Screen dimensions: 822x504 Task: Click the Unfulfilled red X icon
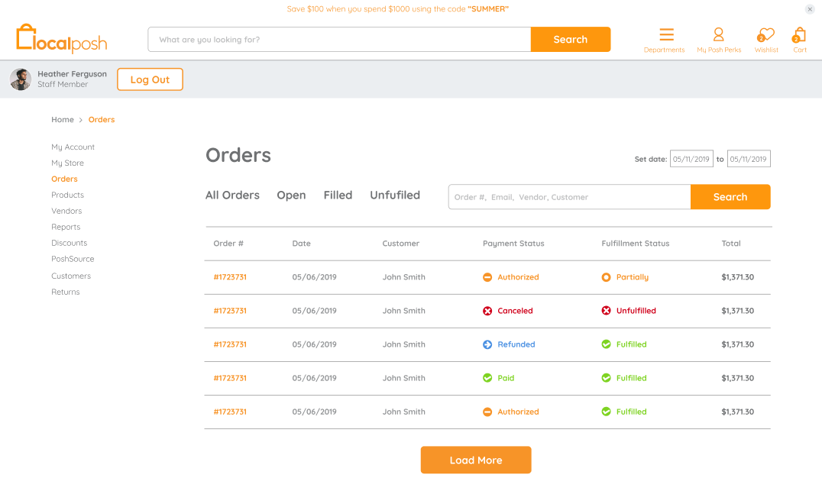click(x=606, y=311)
